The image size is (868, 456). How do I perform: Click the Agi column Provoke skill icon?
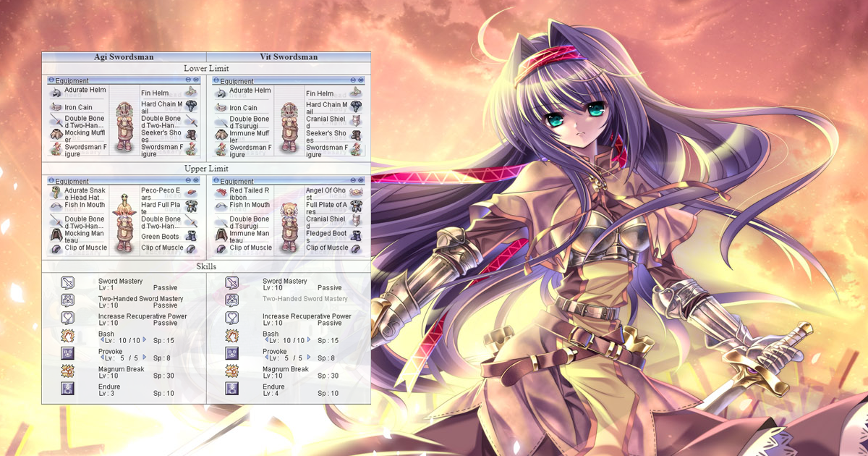point(68,353)
